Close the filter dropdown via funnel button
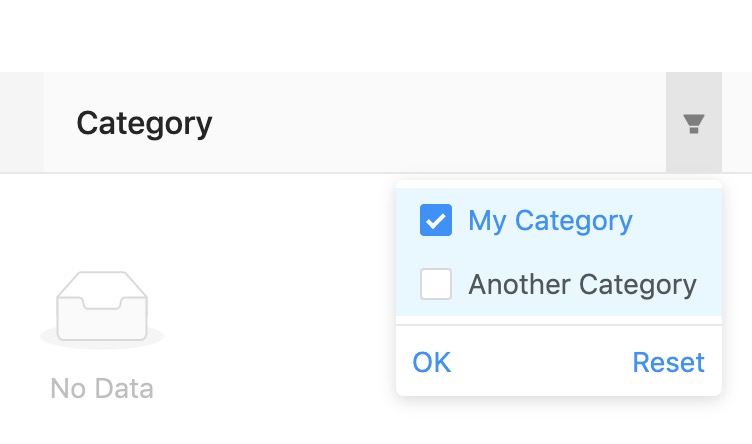Screen dimensions: 752x444 tap(694, 123)
